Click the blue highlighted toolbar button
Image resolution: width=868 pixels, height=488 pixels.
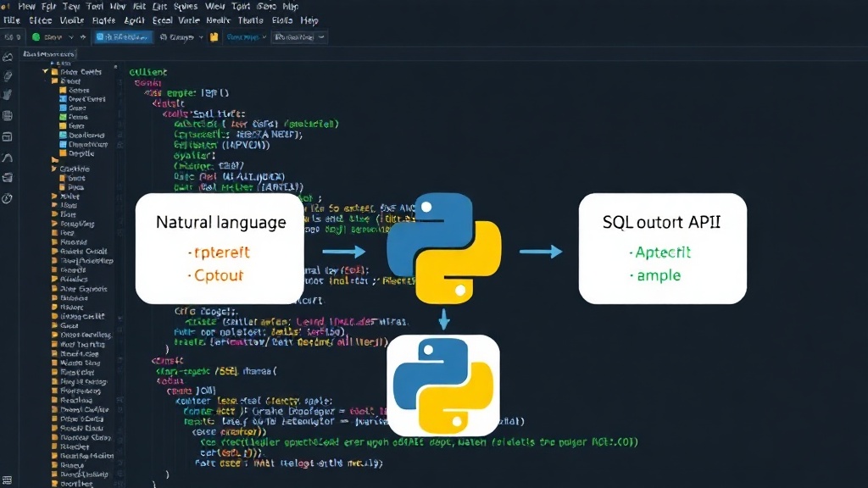[x=122, y=37]
